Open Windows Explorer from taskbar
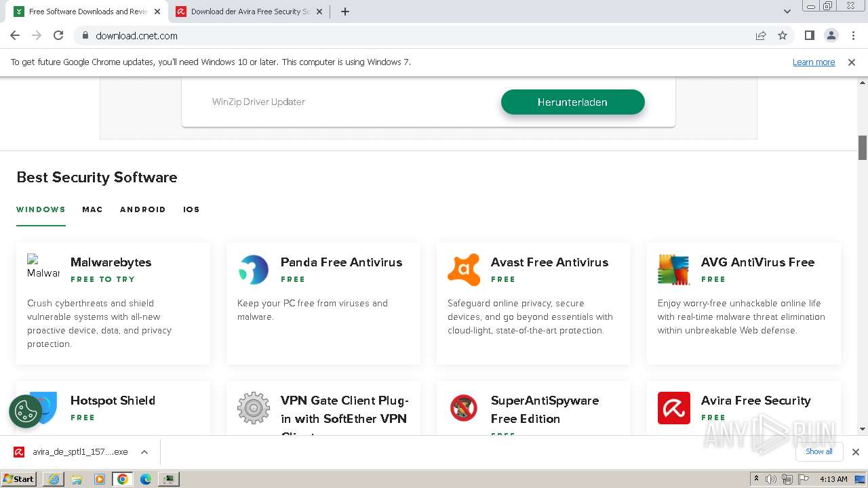The width and height of the screenshot is (868, 488). point(77,479)
